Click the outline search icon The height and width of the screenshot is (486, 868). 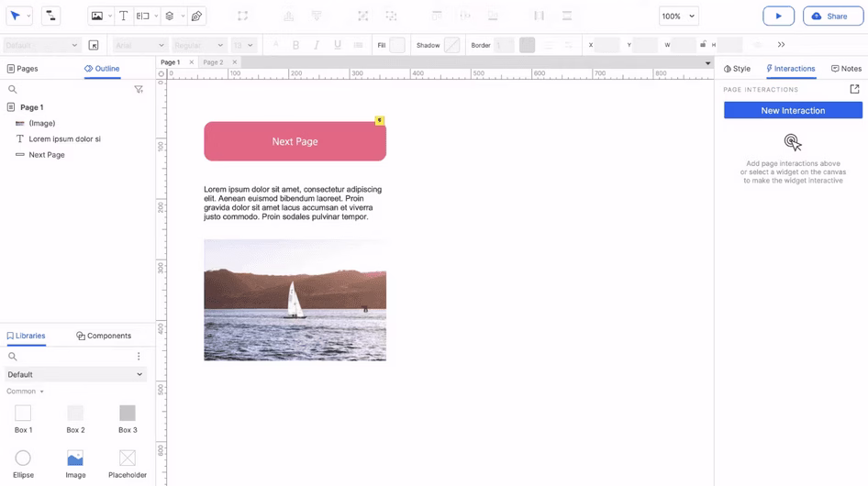[13, 89]
